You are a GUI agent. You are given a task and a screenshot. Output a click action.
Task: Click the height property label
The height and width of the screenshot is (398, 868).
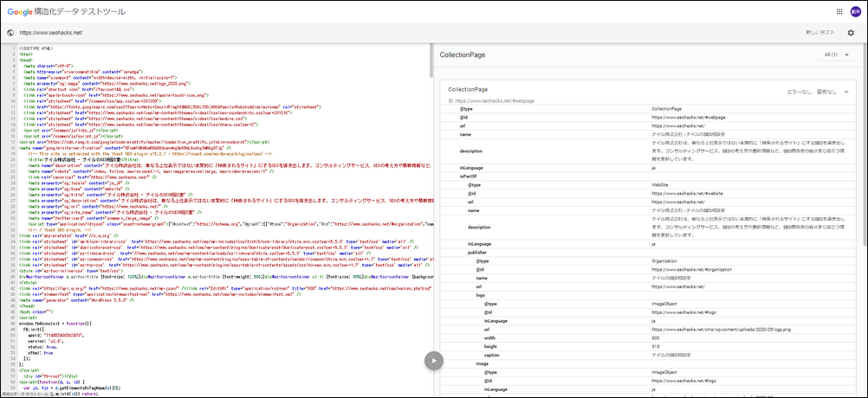pyautogui.click(x=490, y=346)
